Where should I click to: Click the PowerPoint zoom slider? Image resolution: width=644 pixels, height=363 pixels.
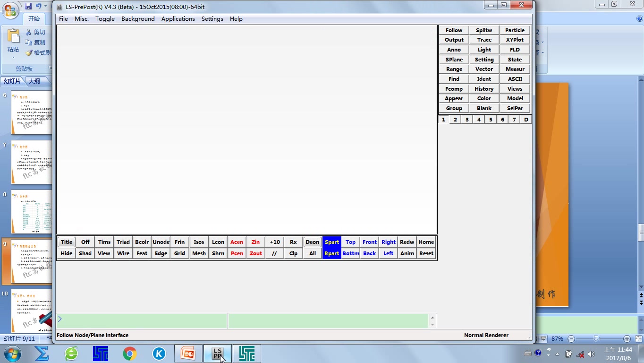[596, 339]
